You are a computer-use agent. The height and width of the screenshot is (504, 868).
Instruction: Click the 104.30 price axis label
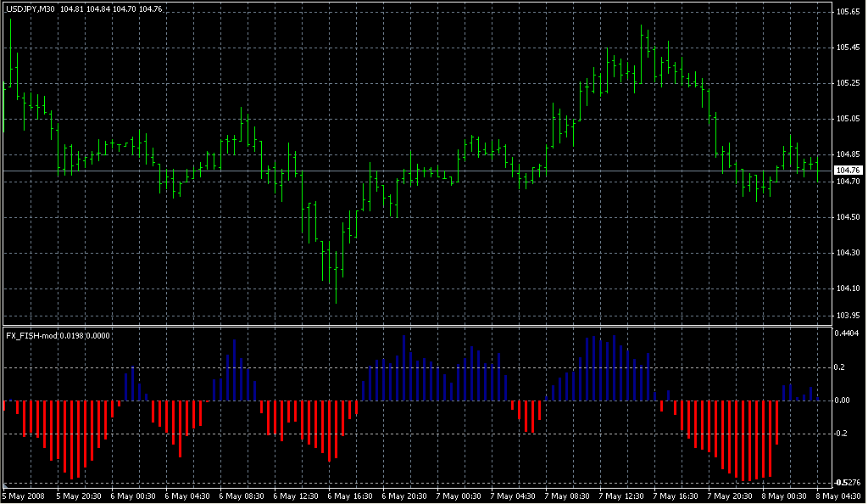pyautogui.click(x=848, y=253)
